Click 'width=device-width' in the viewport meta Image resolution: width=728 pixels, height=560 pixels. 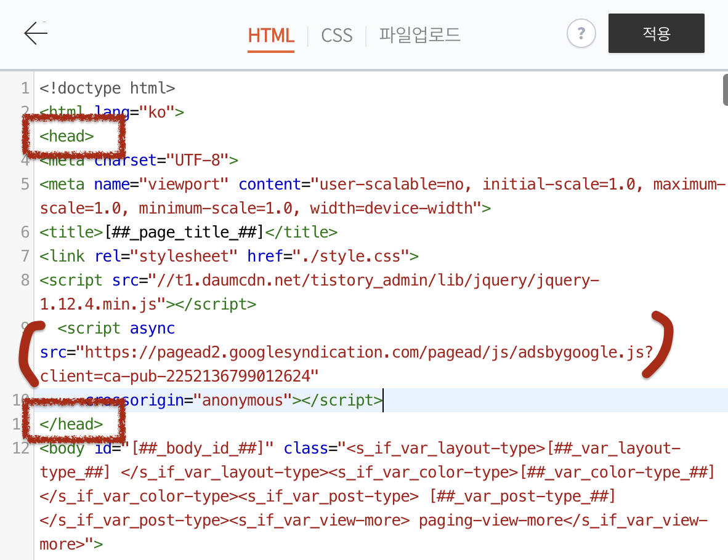(x=391, y=209)
